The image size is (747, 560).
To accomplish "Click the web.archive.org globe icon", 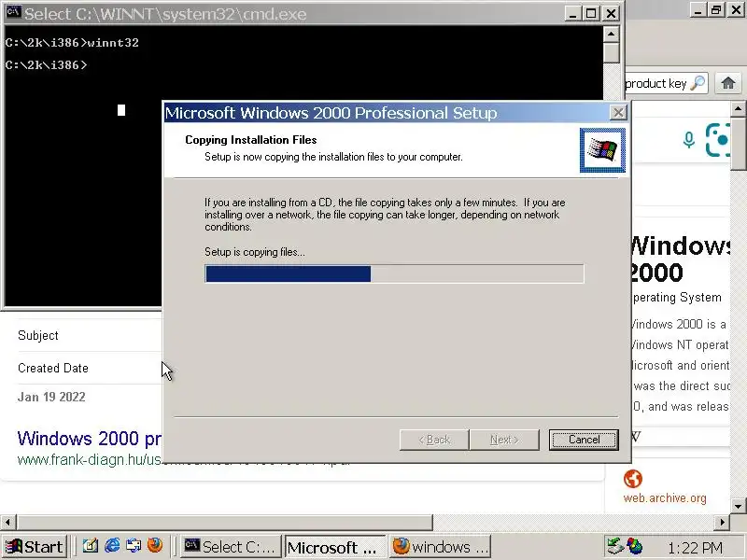I will [x=633, y=479].
